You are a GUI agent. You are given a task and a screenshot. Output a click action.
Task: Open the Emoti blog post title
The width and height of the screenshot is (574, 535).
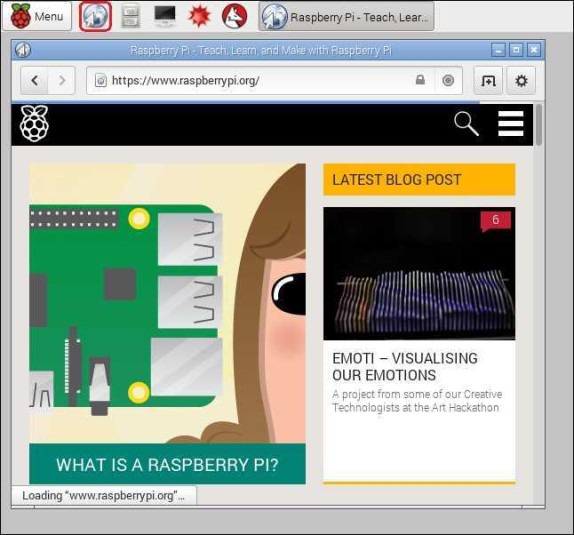(405, 367)
